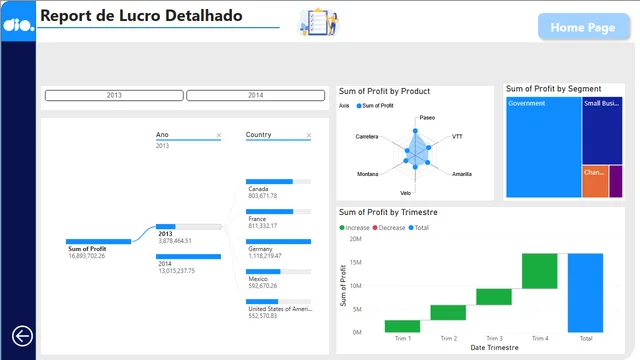Click the back arrow navigation icon
Viewport: 640px width, 360px height.
22,336
